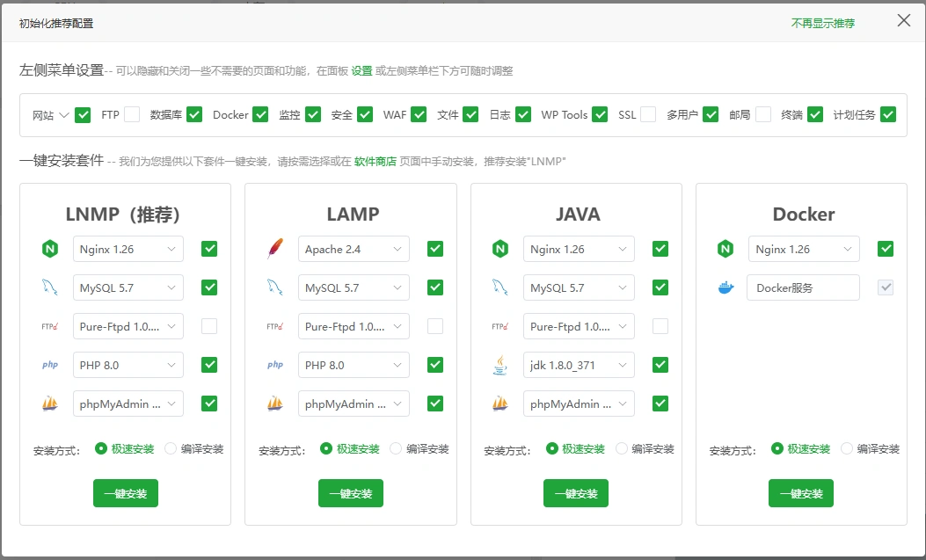Uncheck the WP Tools menu checkbox
Viewport: 926px width, 560px height.
tap(600, 114)
